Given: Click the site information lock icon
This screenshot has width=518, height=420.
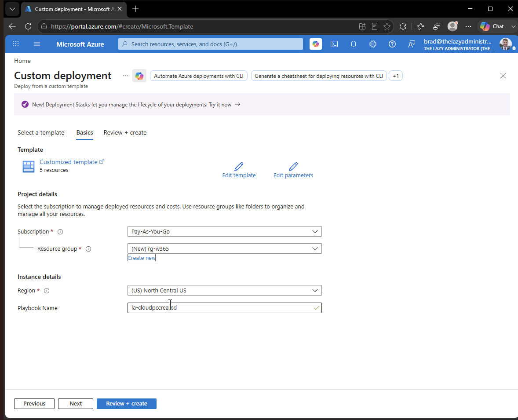Looking at the screenshot, I should (x=44, y=26).
